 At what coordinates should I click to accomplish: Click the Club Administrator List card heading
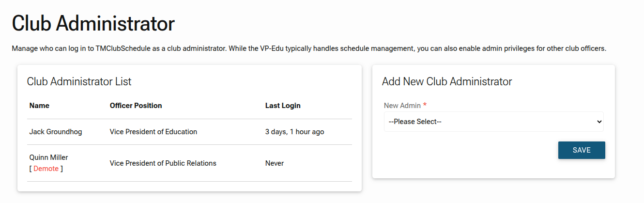[x=79, y=81]
